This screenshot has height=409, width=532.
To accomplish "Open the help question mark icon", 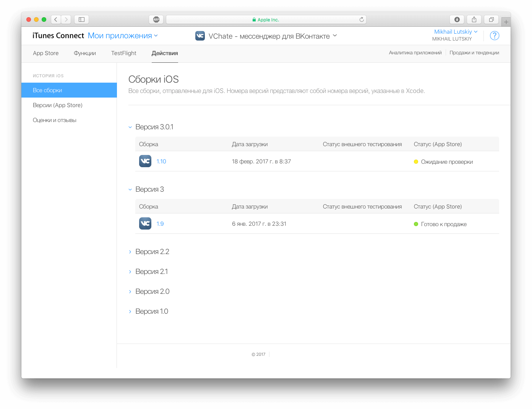I will 495,36.
